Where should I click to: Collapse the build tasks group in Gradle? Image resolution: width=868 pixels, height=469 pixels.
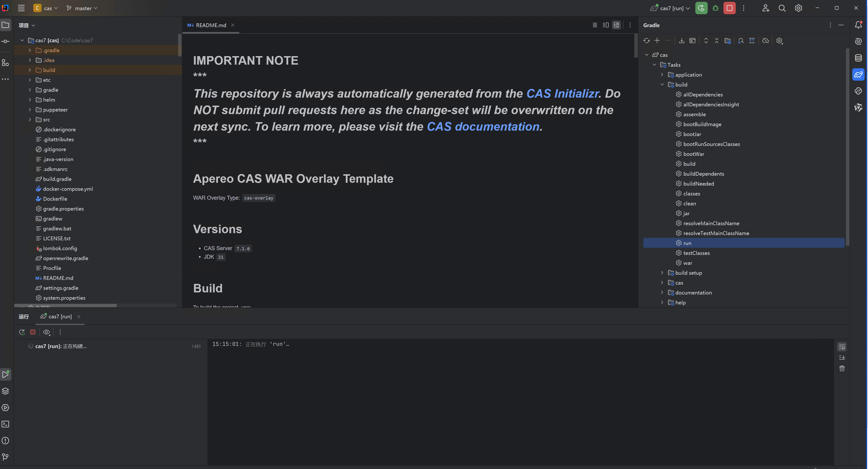coord(662,84)
